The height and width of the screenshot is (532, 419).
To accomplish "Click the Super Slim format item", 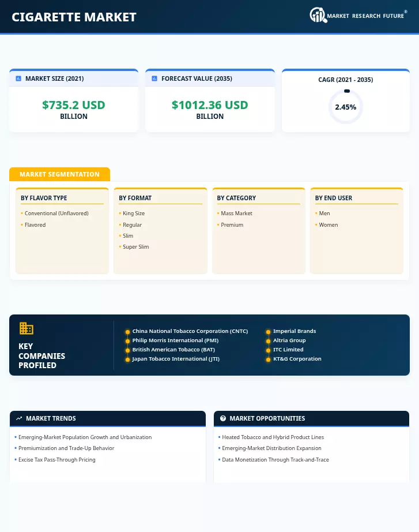I will [x=135, y=247].
